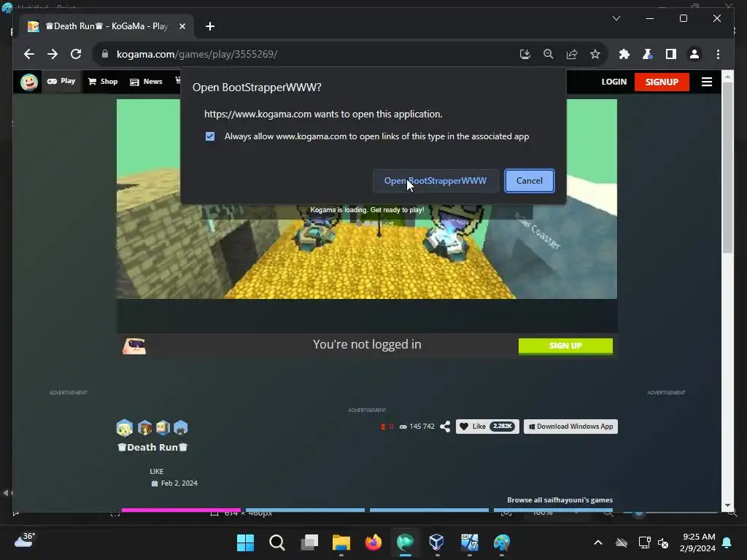
Task: Click the LOGIN link
Action: [614, 82]
